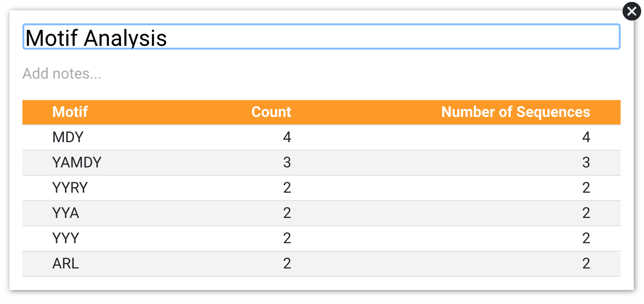Click Number of Sequences value in YYA row
644x304 pixels.
pos(586,213)
